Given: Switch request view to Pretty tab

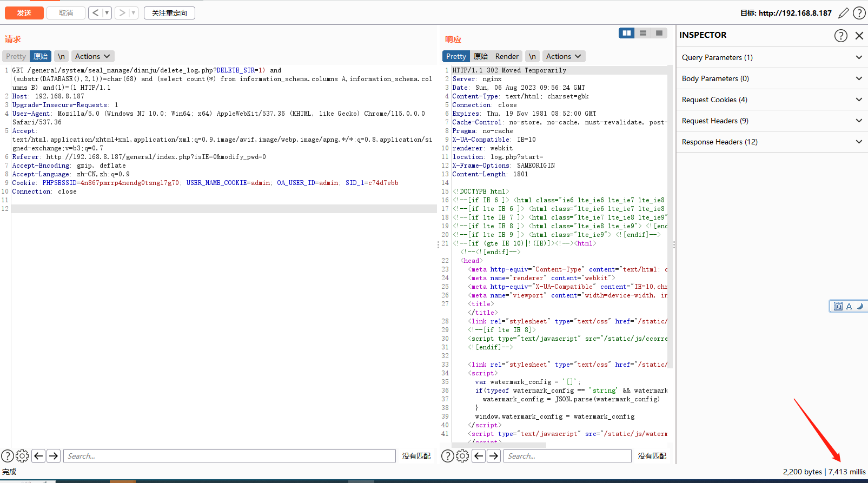Looking at the screenshot, I should coord(16,56).
